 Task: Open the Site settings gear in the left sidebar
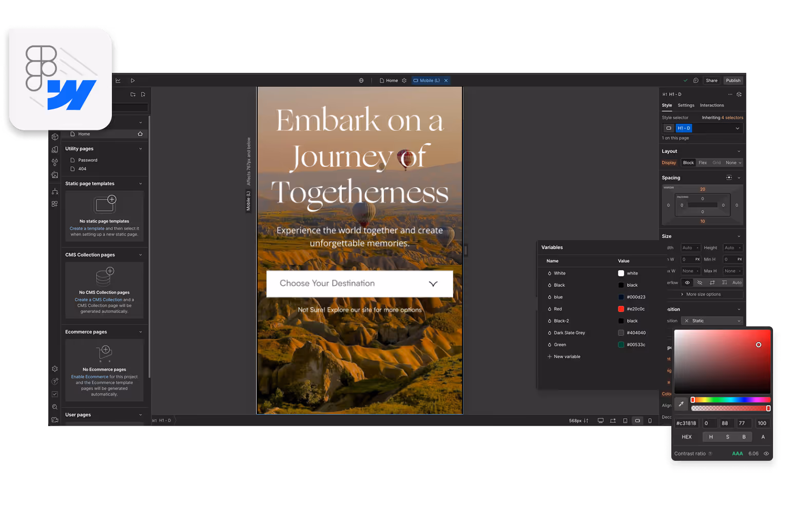55,369
